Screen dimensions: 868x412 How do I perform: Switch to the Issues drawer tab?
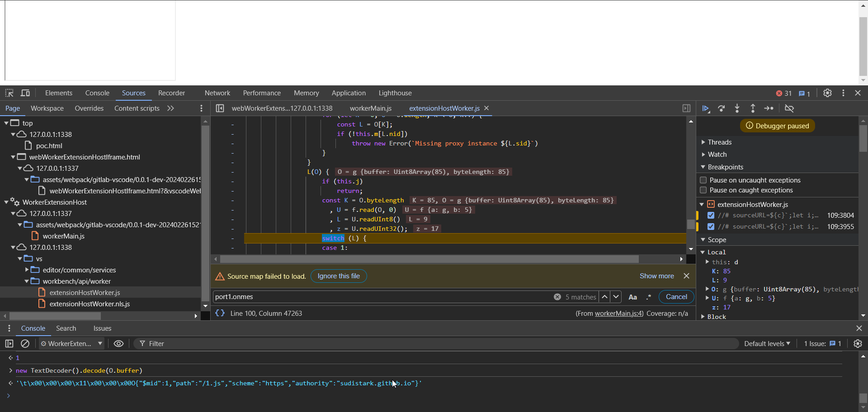point(102,328)
